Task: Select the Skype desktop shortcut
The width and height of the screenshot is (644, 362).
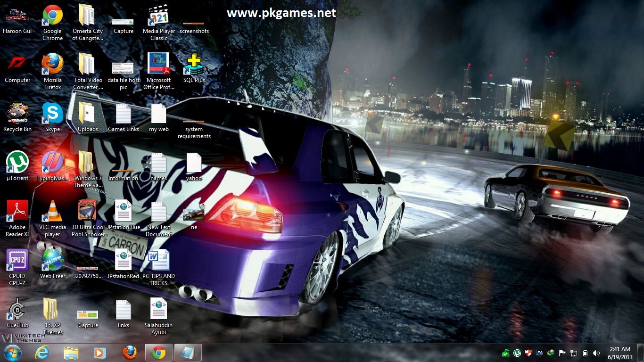Action: (x=52, y=117)
